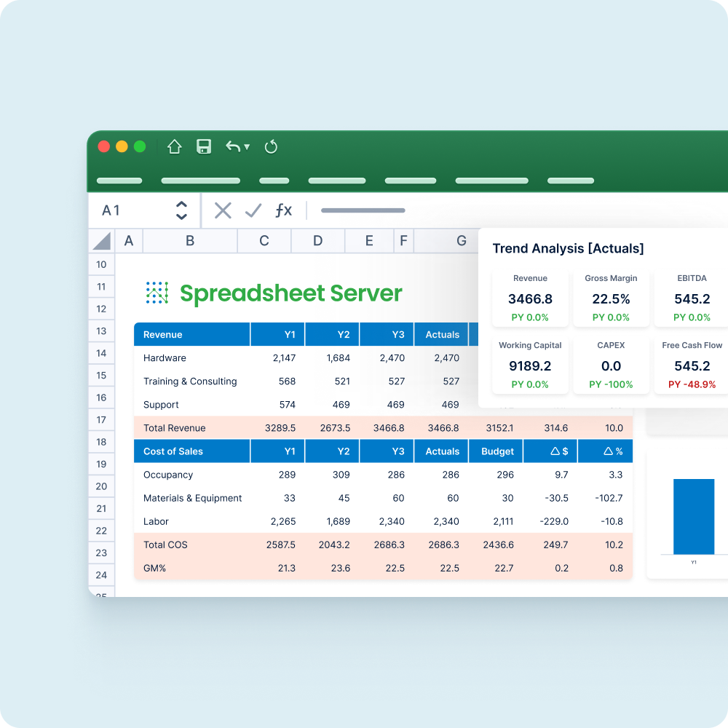This screenshot has height=728, width=728.
Task: Click the Select All corner triangle
Action: (102, 241)
